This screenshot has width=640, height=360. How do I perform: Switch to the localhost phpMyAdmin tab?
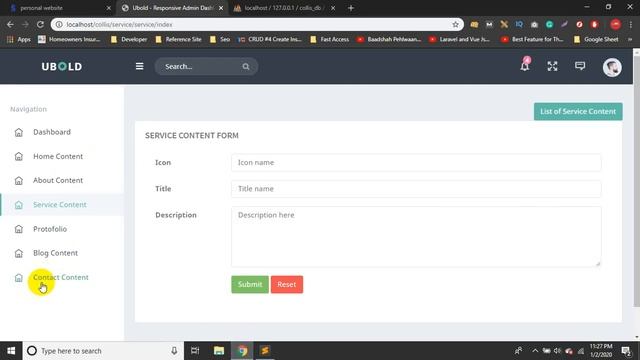284,8
